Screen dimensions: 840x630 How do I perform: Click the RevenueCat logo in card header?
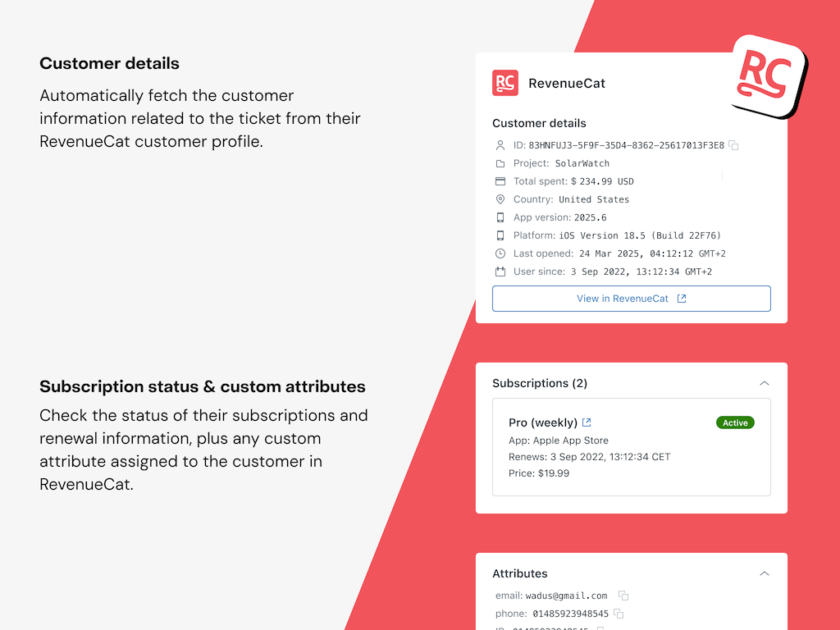pos(505,83)
